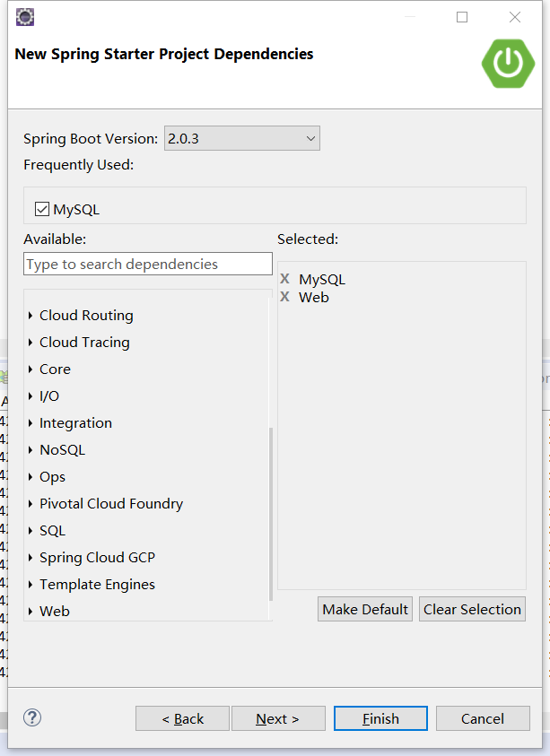Viewport: 550px width, 756px height.
Task: Expand the Integration category
Action: coord(31,423)
